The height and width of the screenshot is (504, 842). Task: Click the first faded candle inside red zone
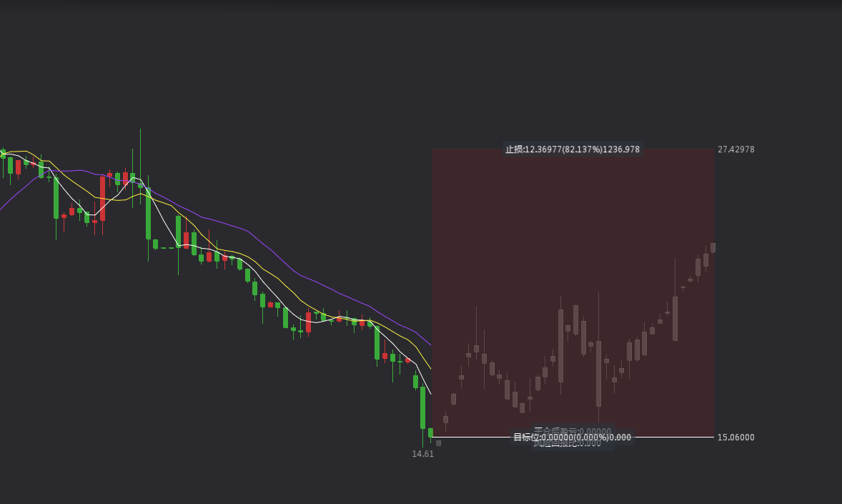445,420
